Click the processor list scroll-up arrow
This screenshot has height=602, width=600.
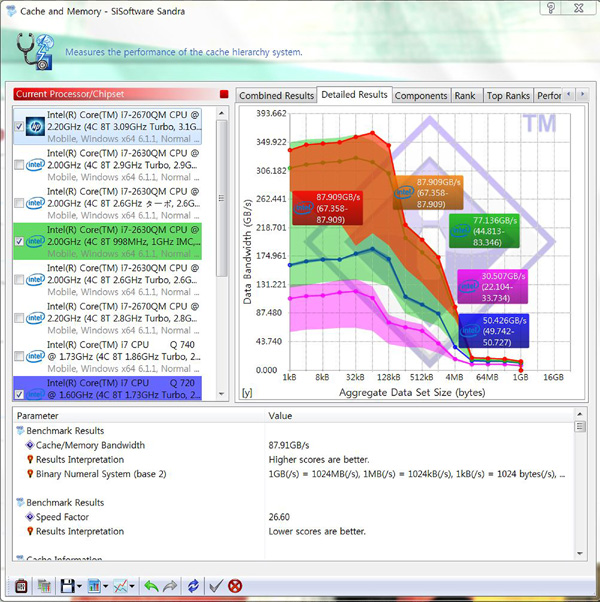221,113
